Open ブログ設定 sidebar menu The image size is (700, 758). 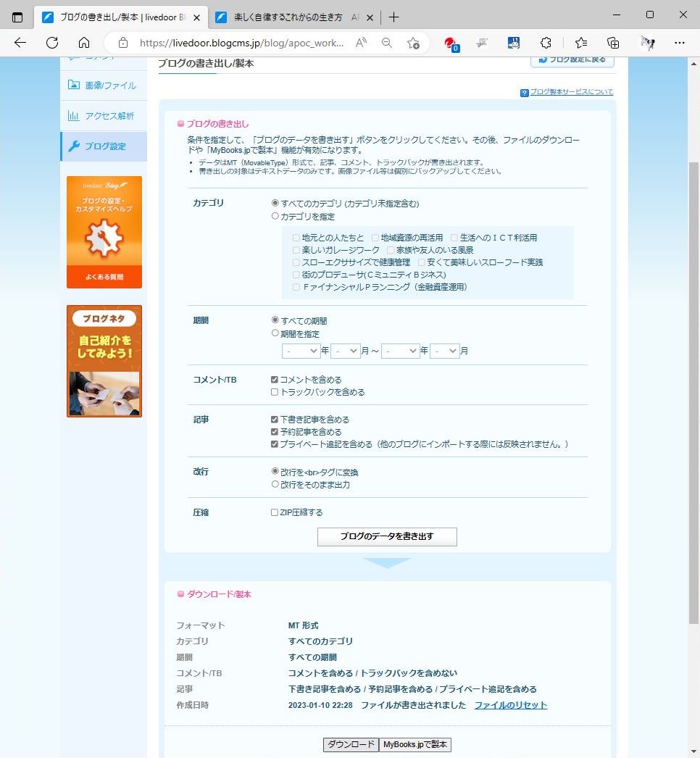pyautogui.click(x=104, y=146)
